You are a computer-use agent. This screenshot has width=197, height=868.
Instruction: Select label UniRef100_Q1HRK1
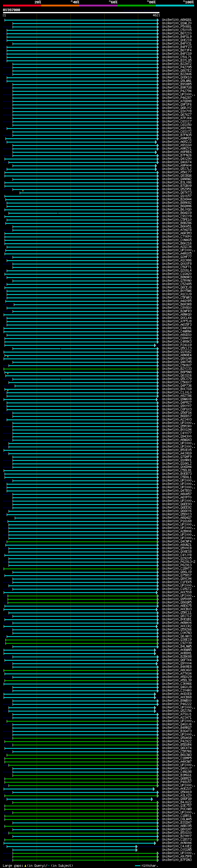(x=177, y=460)
